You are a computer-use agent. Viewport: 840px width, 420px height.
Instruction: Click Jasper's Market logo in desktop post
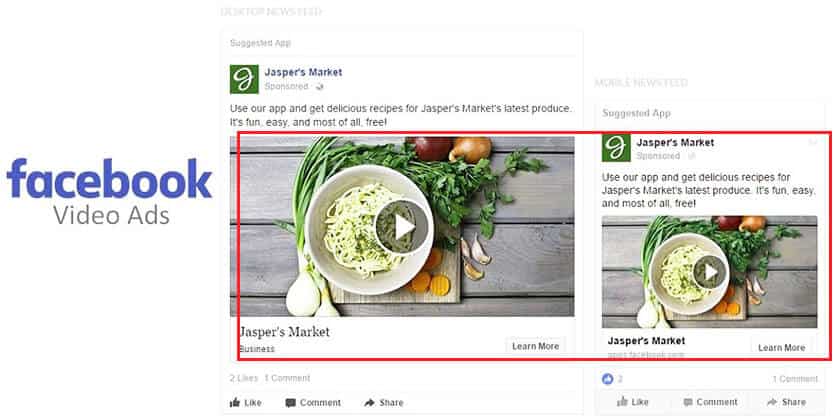244,79
